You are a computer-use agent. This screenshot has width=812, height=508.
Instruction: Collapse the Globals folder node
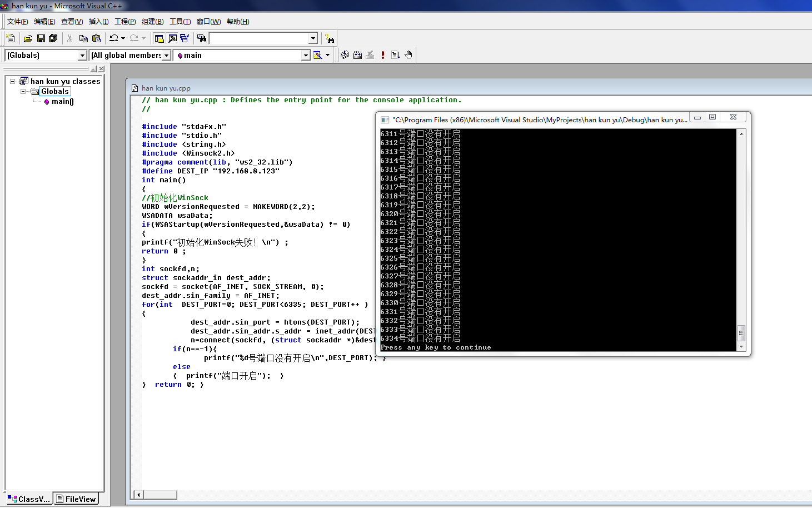point(23,91)
